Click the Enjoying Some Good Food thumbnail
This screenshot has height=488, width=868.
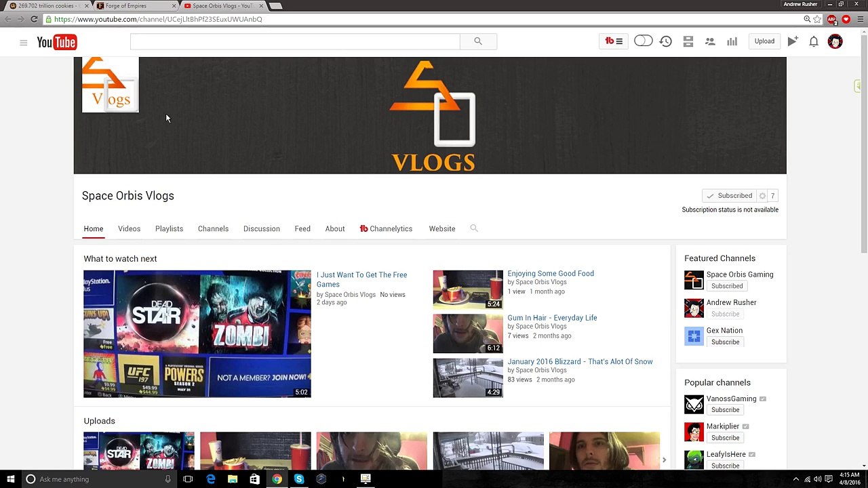click(468, 289)
